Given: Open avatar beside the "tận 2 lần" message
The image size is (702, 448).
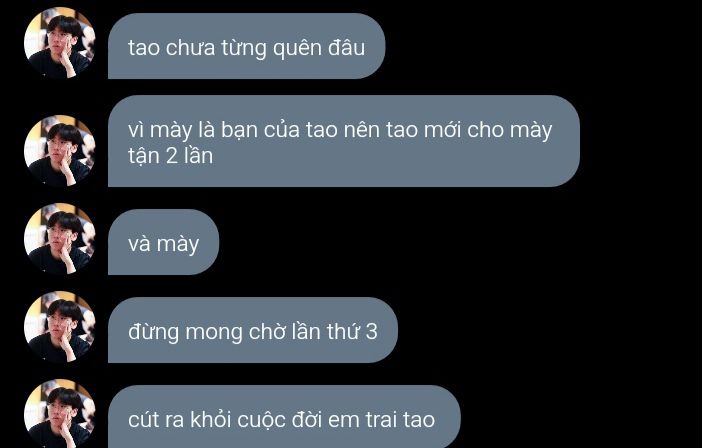Looking at the screenshot, I should coord(60,151).
